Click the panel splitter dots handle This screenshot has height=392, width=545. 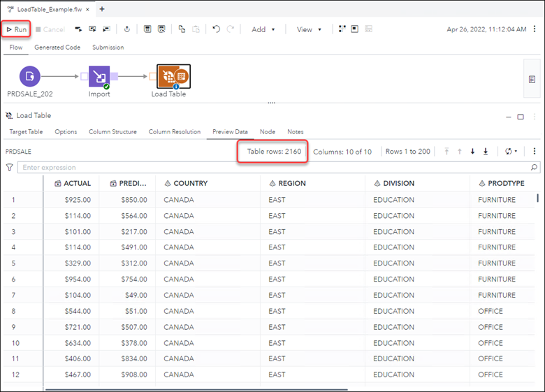272,103
